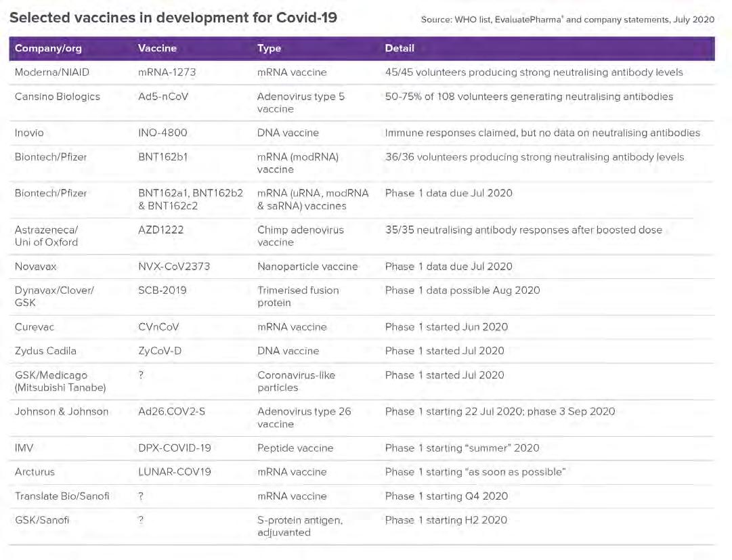Click the 'Johnson & Johnson' company cell
Screen dimensions: 732x560
coord(61,412)
